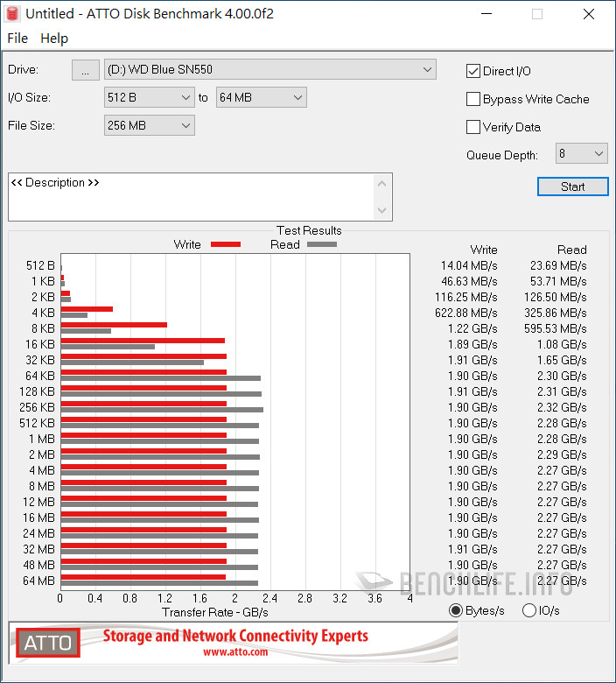The image size is (616, 683).
Task: Click the red Write legend swatch
Action: click(226, 244)
